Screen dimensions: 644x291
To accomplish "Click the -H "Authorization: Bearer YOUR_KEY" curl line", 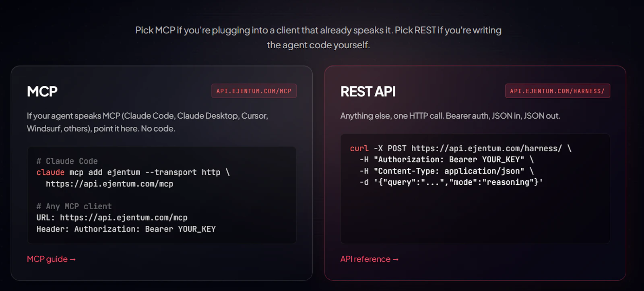I will (447, 160).
